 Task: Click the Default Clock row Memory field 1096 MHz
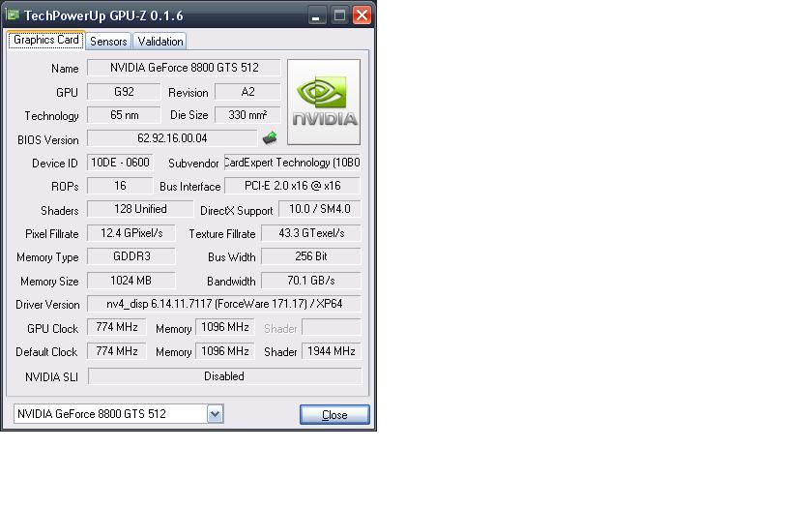coord(224,351)
